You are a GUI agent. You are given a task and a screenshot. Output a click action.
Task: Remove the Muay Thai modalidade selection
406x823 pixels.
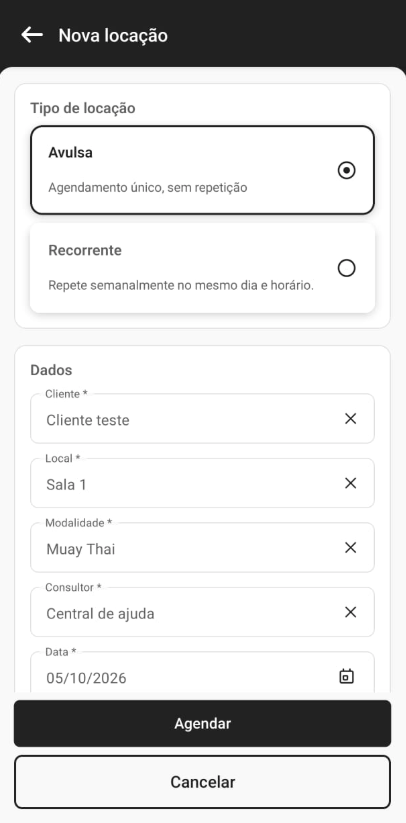[350, 548]
